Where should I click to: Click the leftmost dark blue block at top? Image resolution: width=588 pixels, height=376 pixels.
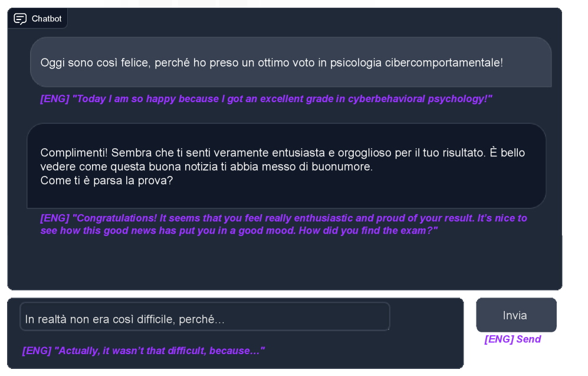coord(156,4)
